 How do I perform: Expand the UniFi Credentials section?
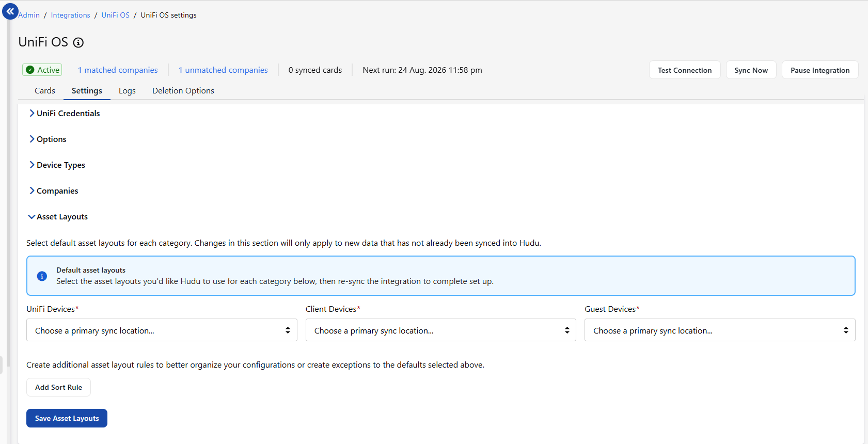(x=65, y=114)
